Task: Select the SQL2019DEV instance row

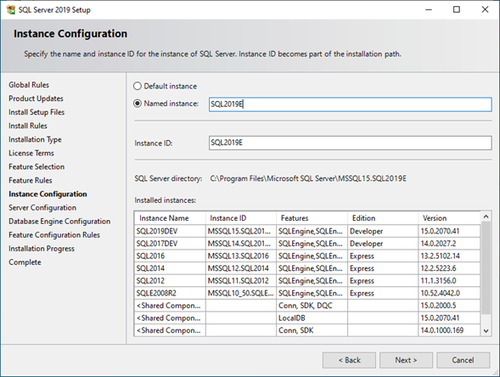Action: click(307, 231)
